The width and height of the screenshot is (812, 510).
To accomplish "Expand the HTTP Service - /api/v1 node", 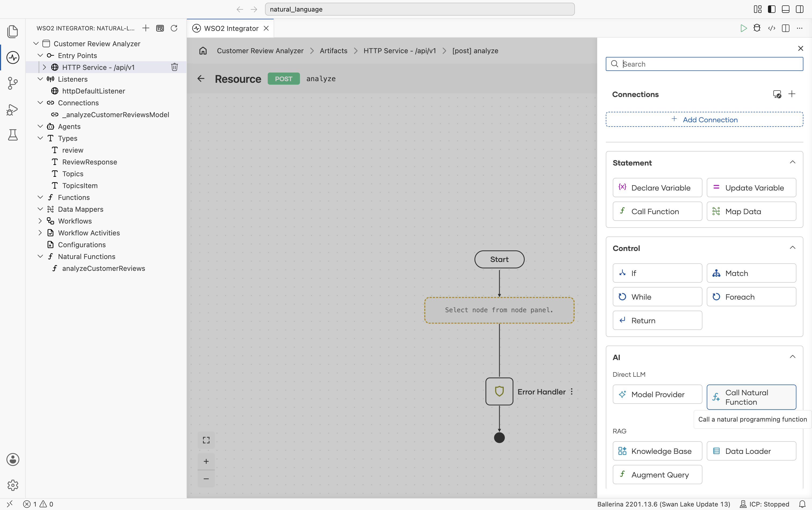I will pos(45,67).
